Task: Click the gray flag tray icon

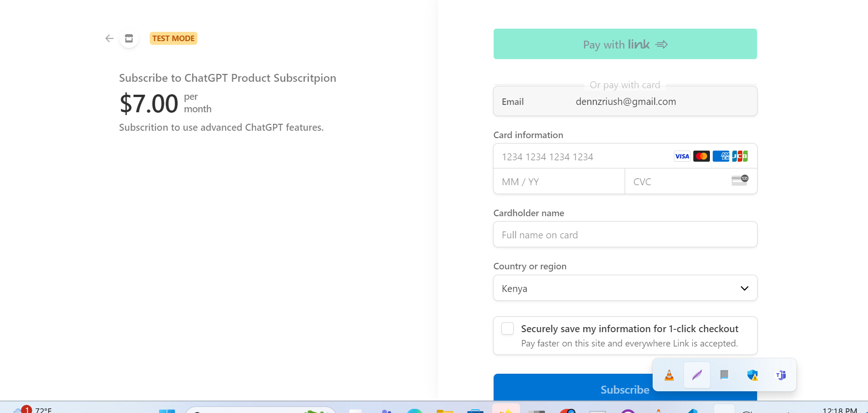Action: (724, 375)
